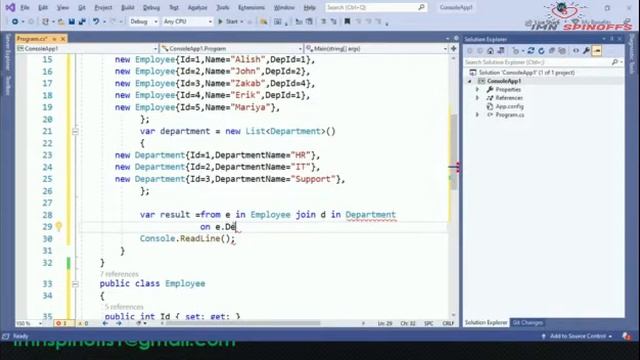This screenshot has height=360, width=640.
Task: Open the Build menu
Action: pyautogui.click(x=128, y=7)
